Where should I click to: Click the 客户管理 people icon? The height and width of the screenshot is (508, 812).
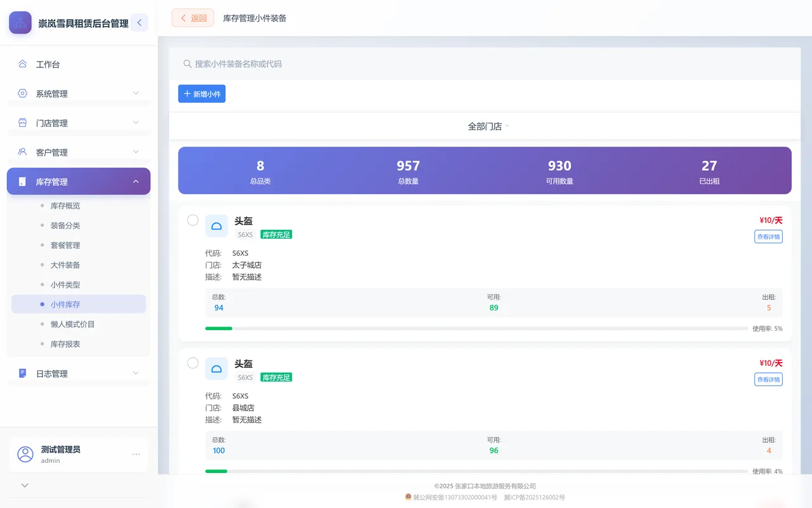click(23, 152)
